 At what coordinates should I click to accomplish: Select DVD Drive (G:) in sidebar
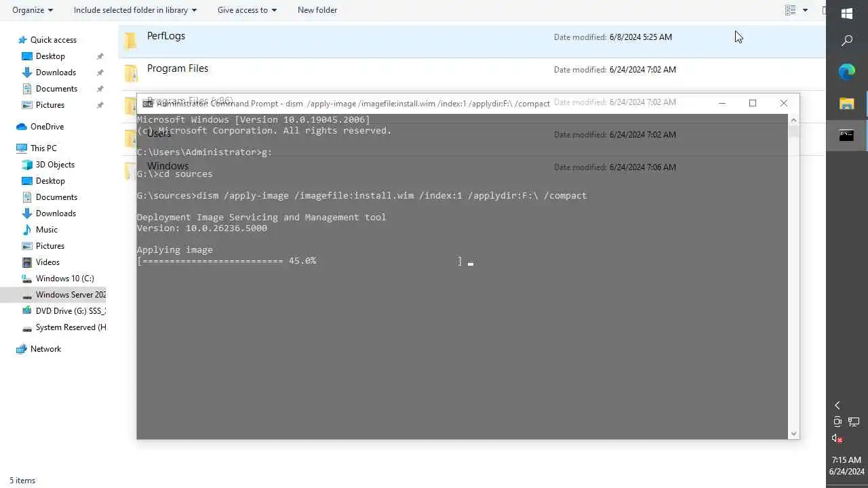tap(71, 311)
